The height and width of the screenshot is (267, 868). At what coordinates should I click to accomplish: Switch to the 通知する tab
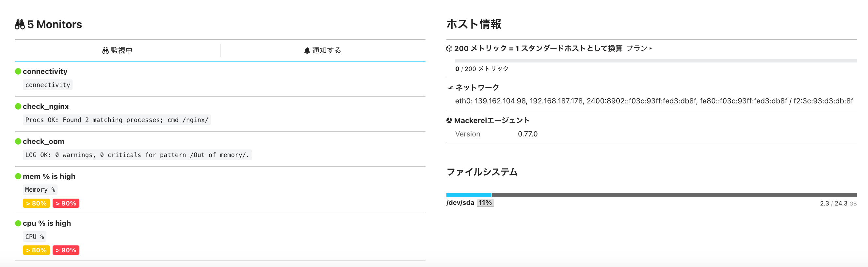tap(322, 50)
